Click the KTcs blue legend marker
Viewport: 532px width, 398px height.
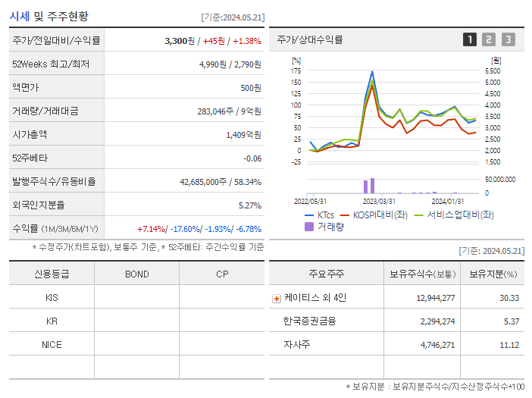[x=309, y=215]
